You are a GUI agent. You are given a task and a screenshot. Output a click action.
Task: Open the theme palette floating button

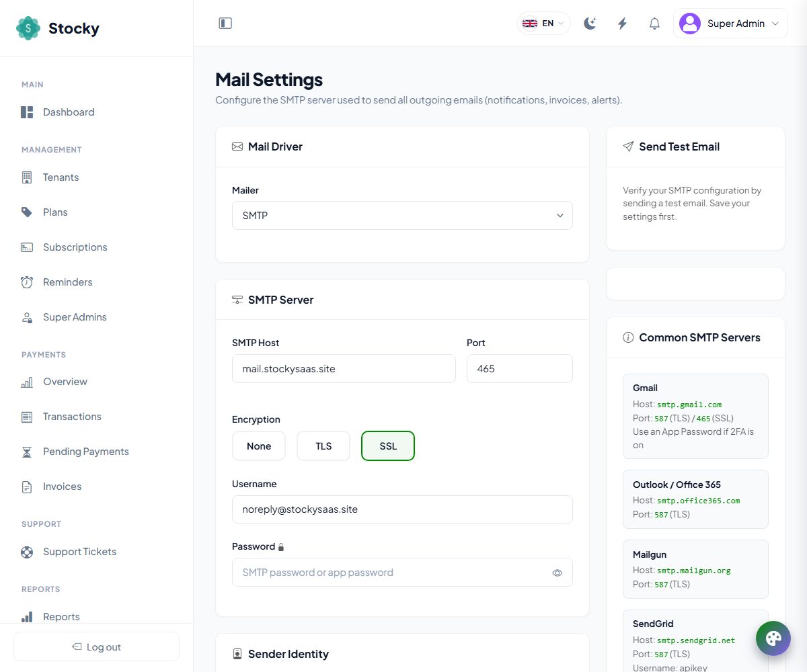pos(773,638)
